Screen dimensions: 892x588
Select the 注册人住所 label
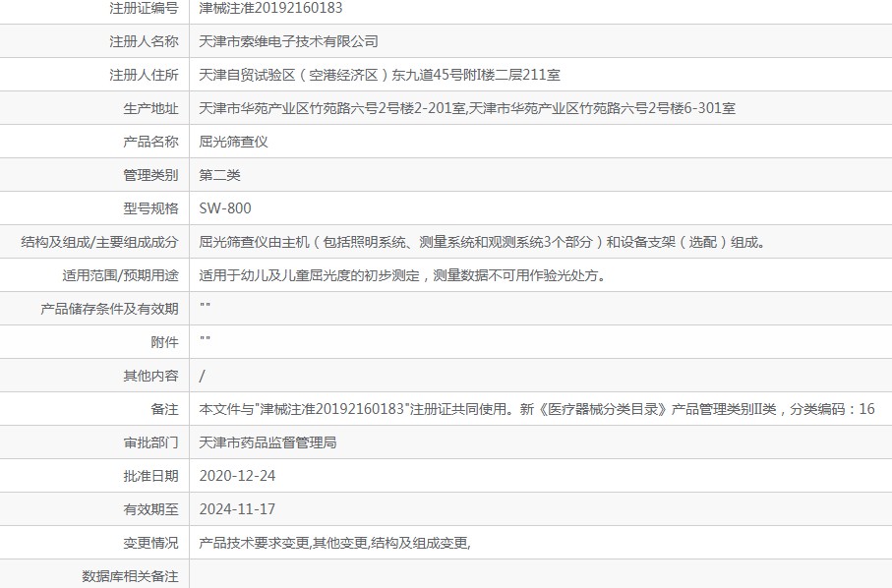144,75
